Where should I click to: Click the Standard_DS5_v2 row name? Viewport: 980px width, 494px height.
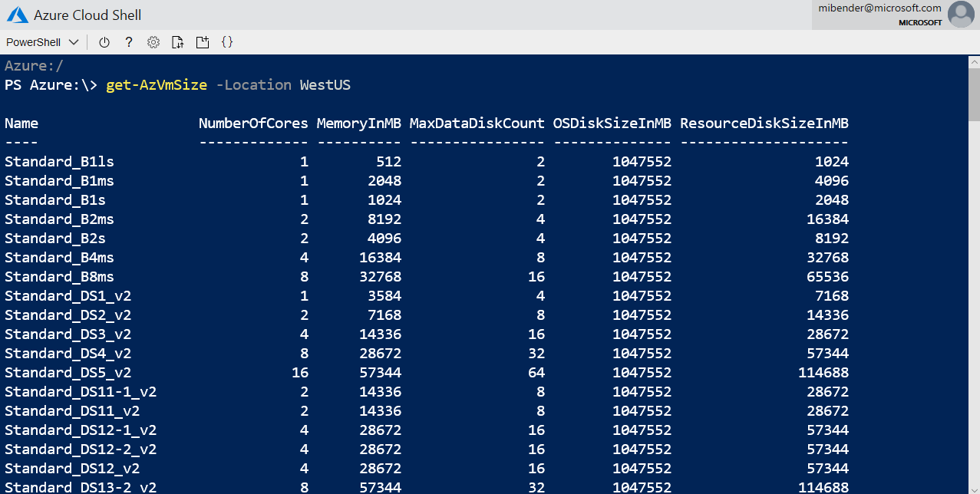pyautogui.click(x=68, y=373)
